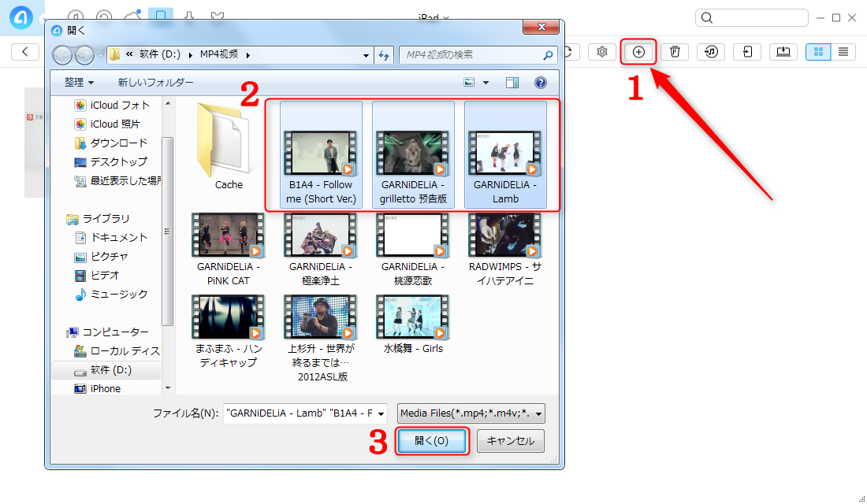
Task: Select コンピューター in sidebar
Action: click(107, 332)
